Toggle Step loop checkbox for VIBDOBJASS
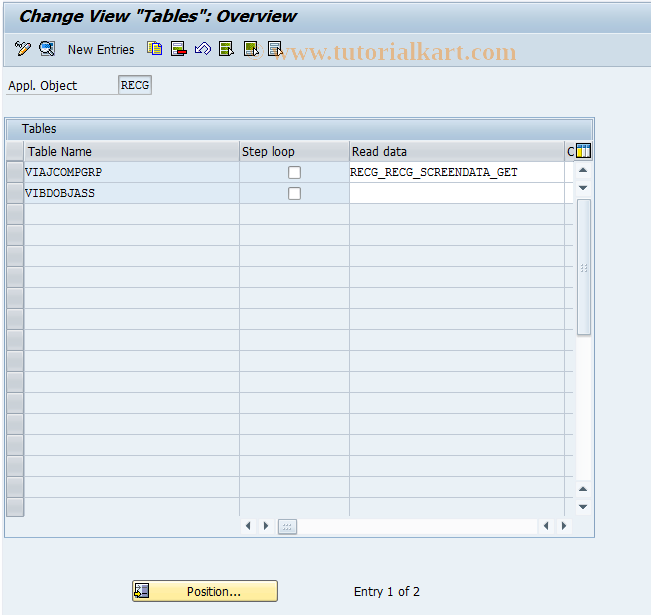 (294, 193)
